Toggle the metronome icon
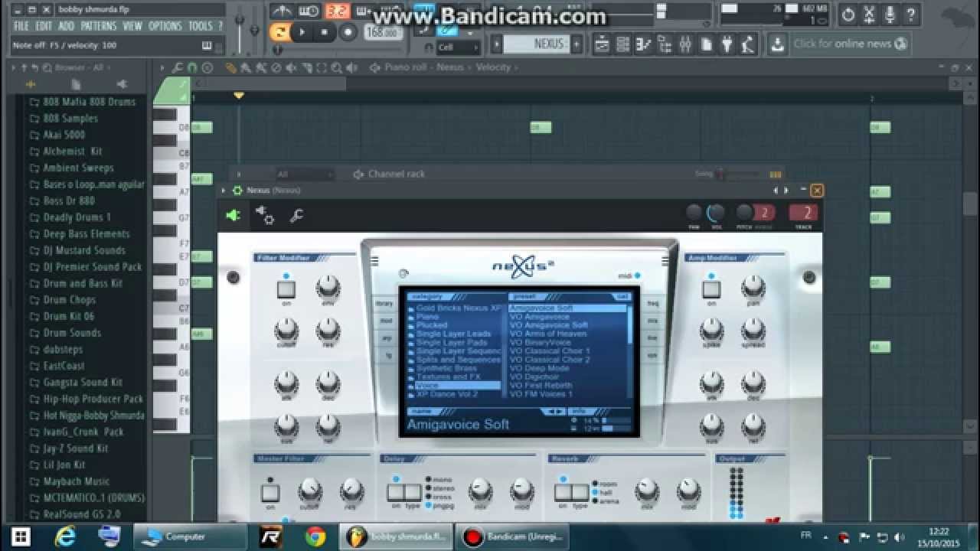Image resolution: width=980 pixels, height=551 pixels. click(x=282, y=11)
